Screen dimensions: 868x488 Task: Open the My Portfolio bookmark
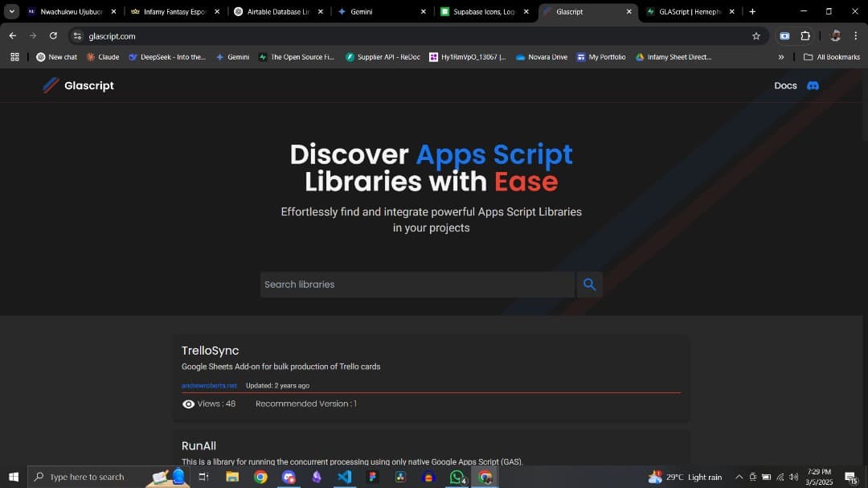601,57
